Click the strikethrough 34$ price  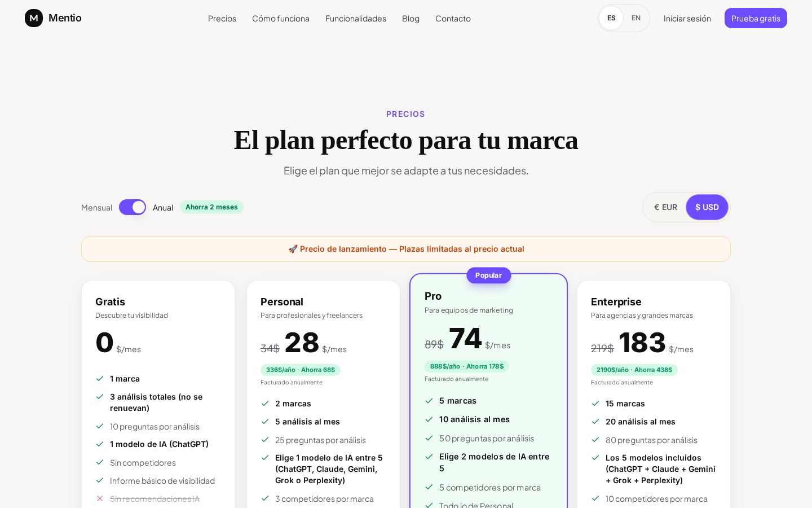270,348
